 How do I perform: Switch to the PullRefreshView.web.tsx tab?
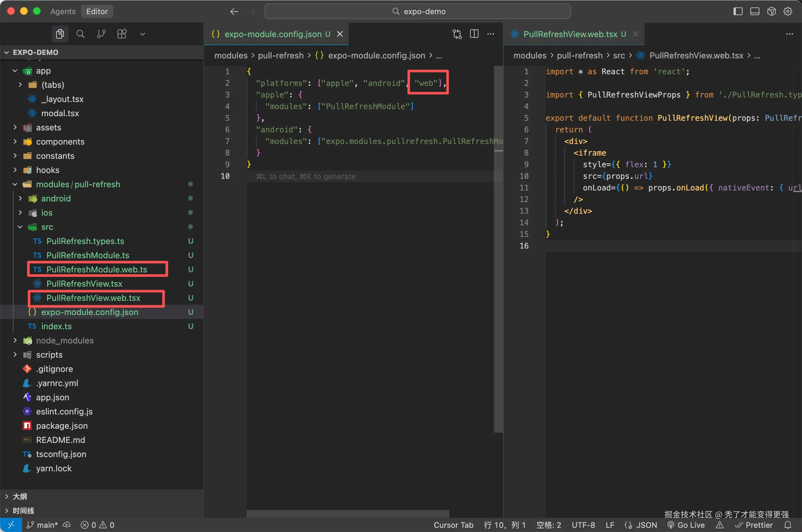click(570, 34)
